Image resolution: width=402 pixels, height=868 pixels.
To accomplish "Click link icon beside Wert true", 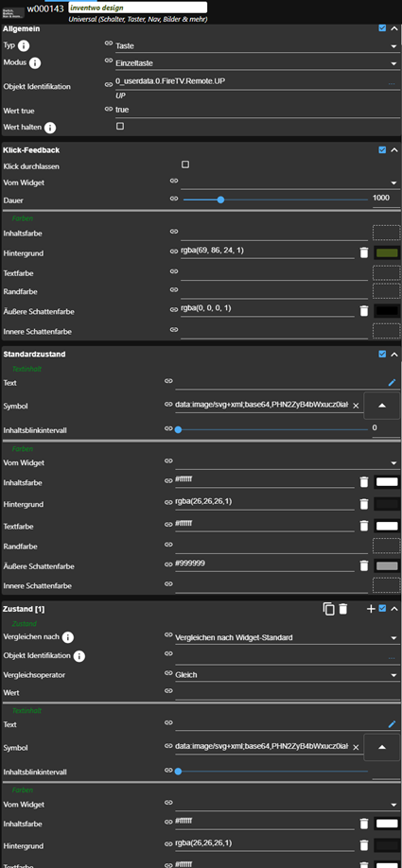I will (x=109, y=109).
